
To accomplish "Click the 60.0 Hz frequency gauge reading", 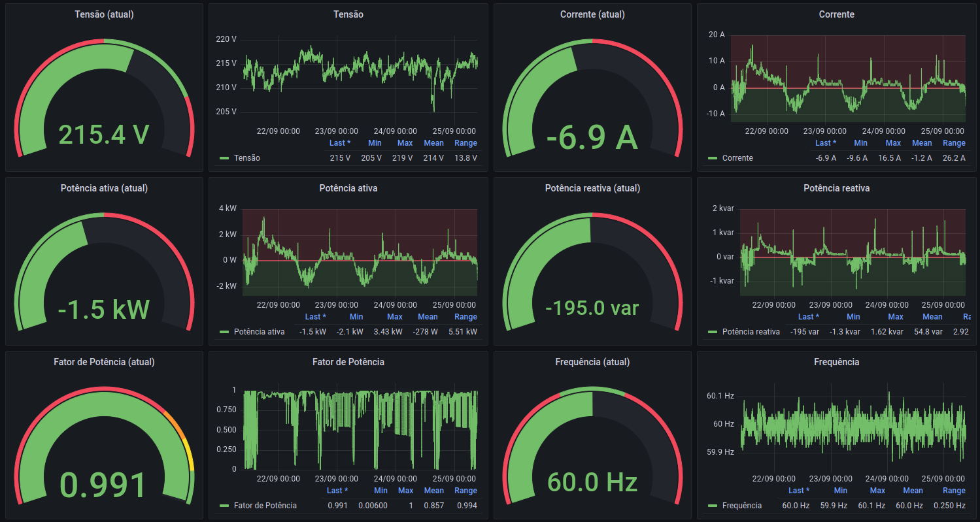I will [x=592, y=483].
